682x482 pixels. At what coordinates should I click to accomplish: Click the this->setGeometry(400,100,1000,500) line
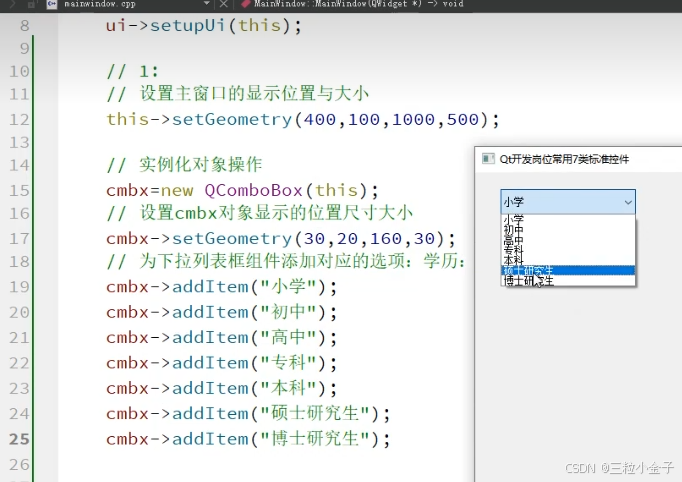coord(303,119)
